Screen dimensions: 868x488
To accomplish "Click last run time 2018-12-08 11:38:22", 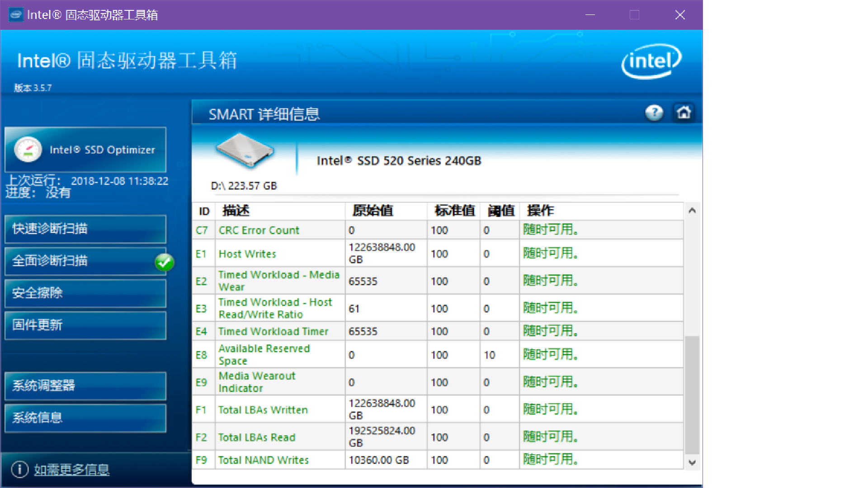I will pos(119,181).
